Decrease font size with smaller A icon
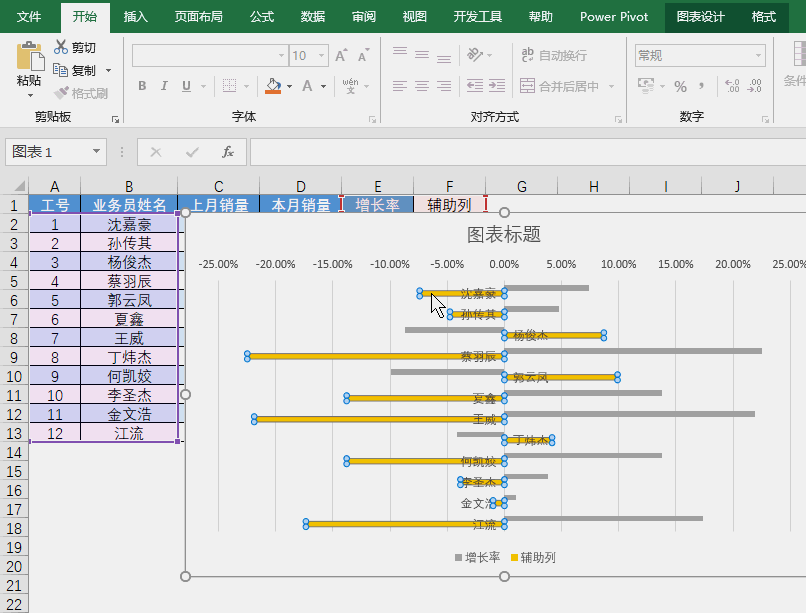Screen dimensions: 806x613 tap(363, 55)
